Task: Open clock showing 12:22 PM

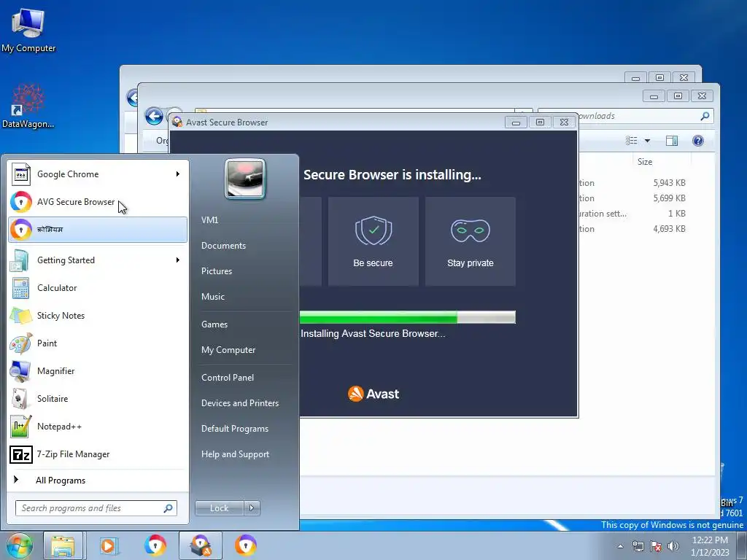Action: point(710,546)
